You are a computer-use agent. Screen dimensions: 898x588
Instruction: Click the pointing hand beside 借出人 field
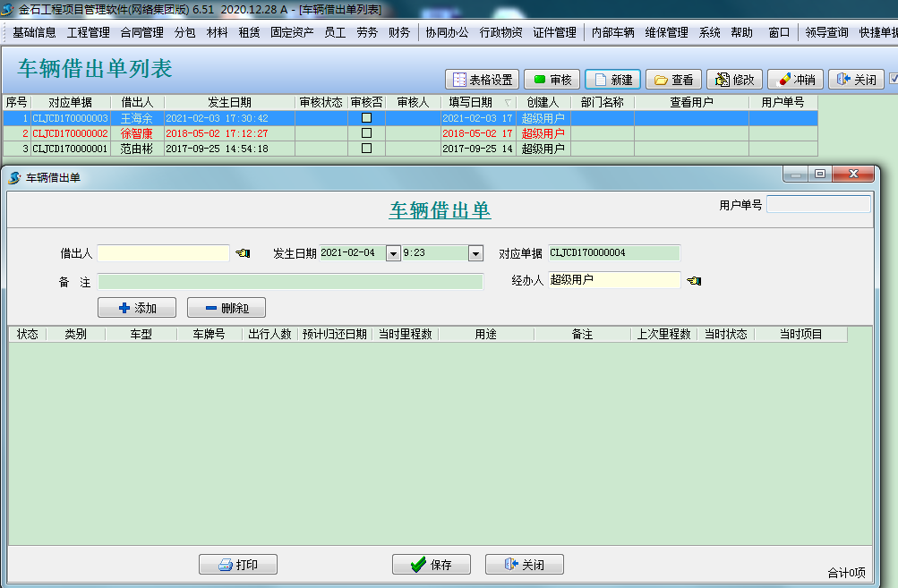[x=243, y=253]
